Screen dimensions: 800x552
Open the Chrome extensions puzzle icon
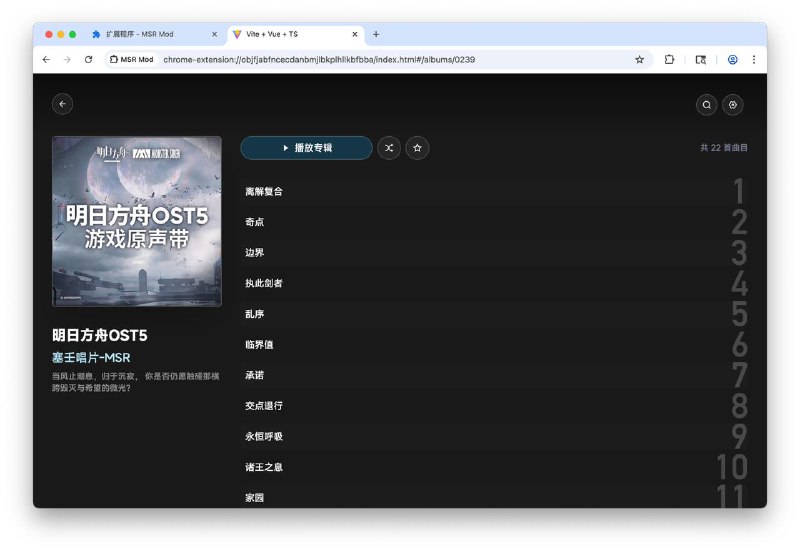(669, 60)
